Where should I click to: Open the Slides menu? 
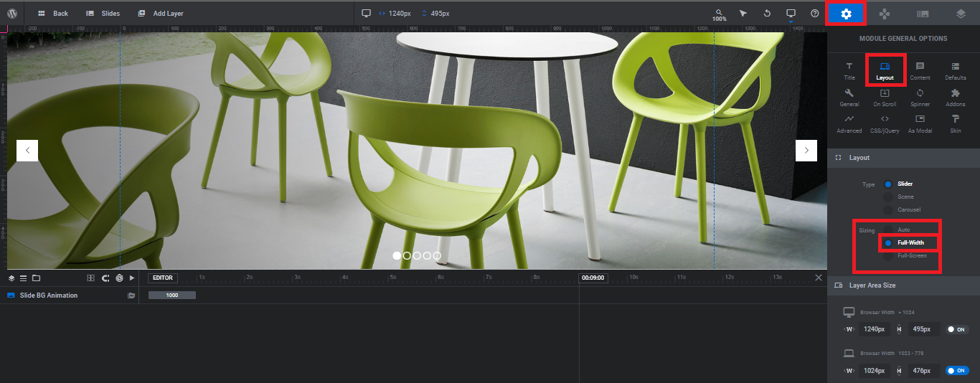[x=103, y=14]
